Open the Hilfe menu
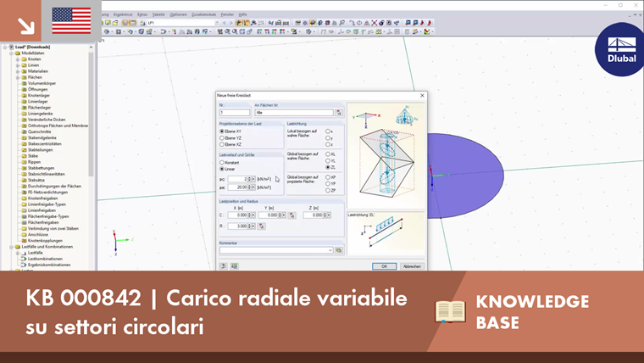 tap(243, 14)
